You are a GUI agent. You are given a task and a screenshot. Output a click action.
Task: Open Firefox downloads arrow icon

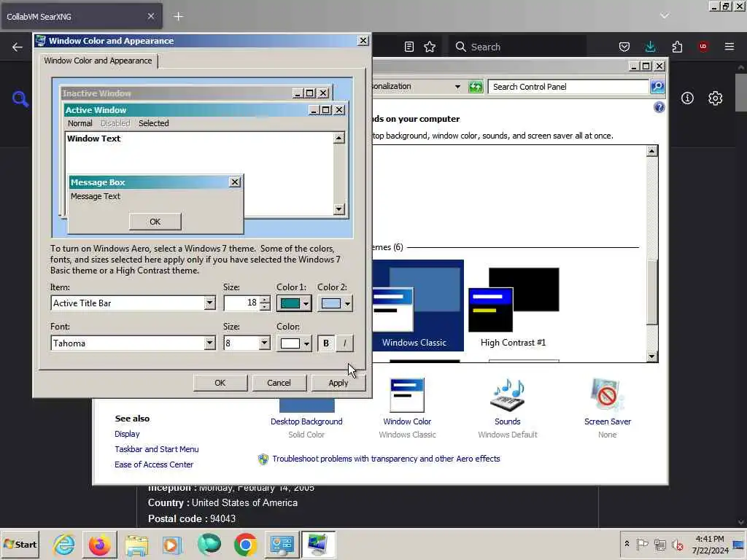coord(650,47)
